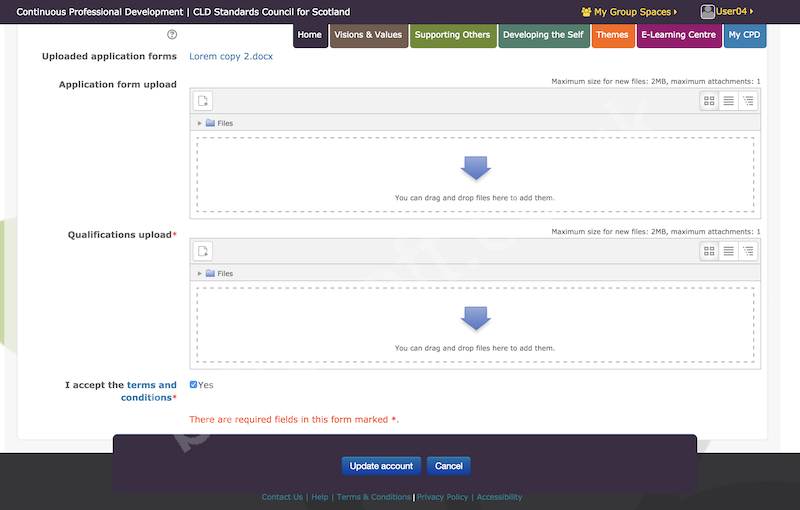Open the User04 account menu
Screen dimensions: 800x510
[727, 12]
